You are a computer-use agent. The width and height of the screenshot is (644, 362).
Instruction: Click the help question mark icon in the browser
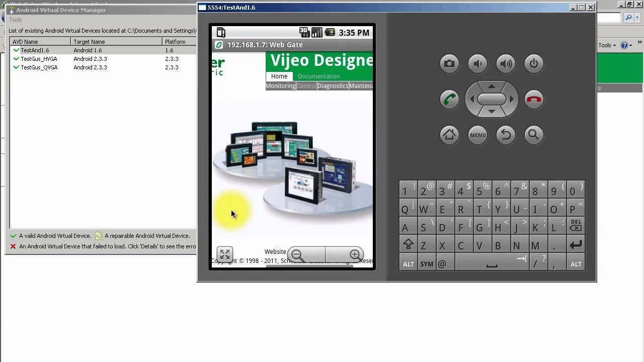624,45
